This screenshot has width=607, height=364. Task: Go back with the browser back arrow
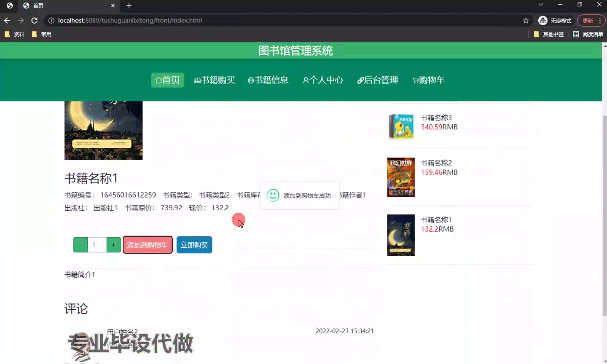[x=7, y=20]
